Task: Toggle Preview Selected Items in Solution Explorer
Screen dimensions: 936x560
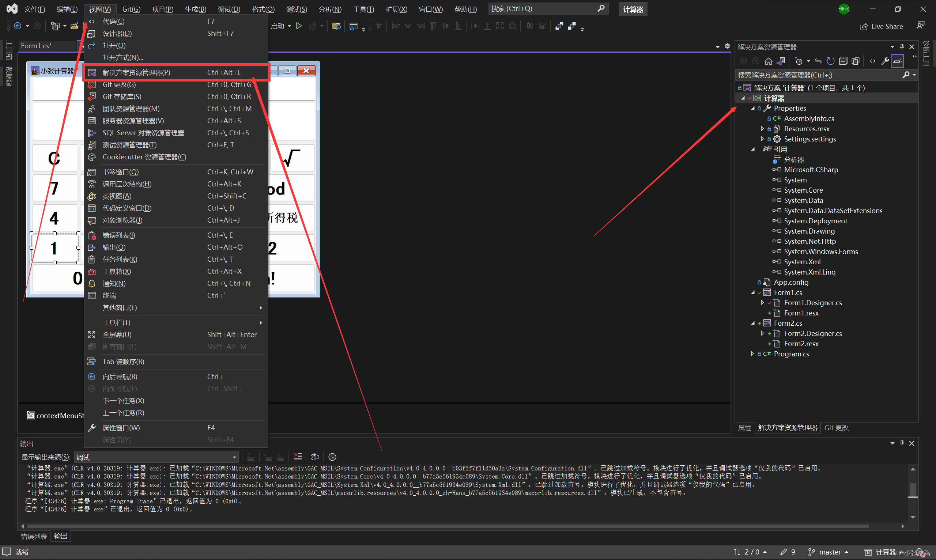Action: 898,61
